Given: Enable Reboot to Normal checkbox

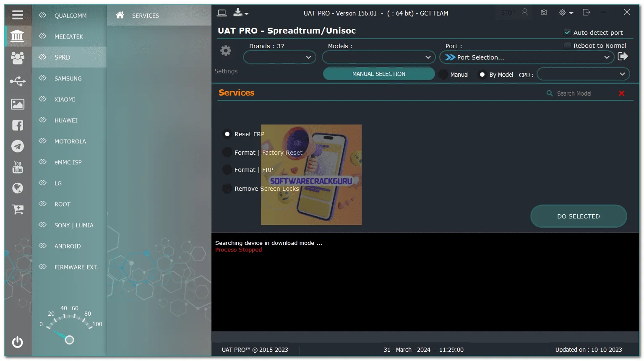Looking at the screenshot, I should (x=567, y=45).
